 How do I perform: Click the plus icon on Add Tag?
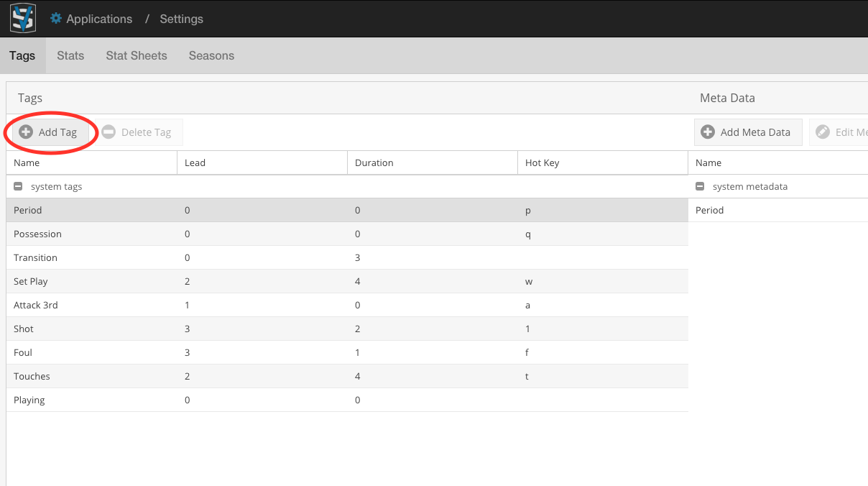[26, 132]
